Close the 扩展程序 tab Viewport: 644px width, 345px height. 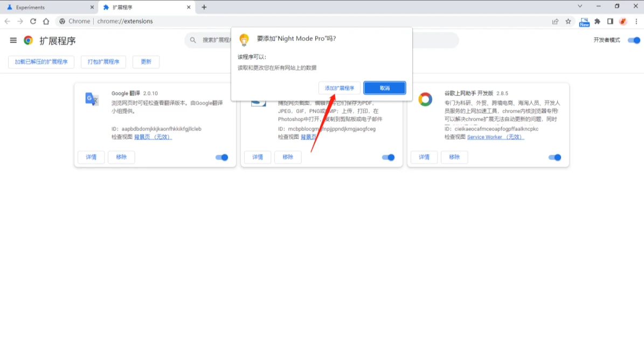(189, 8)
